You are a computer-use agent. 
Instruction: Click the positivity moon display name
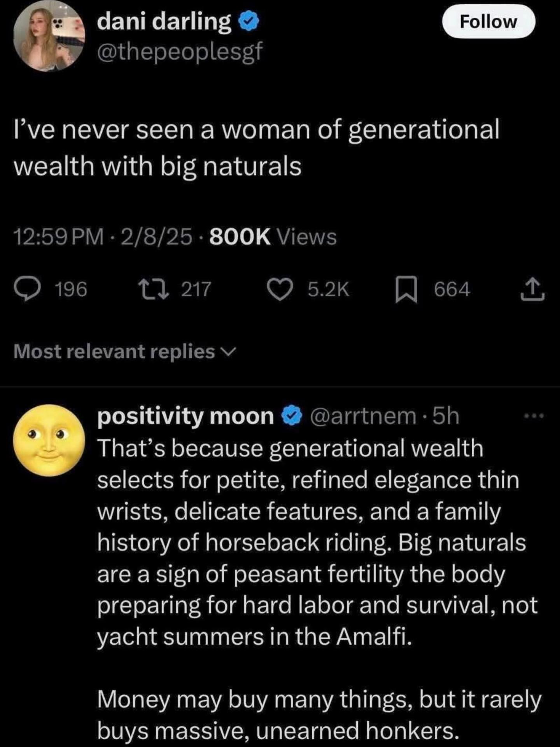(185, 416)
